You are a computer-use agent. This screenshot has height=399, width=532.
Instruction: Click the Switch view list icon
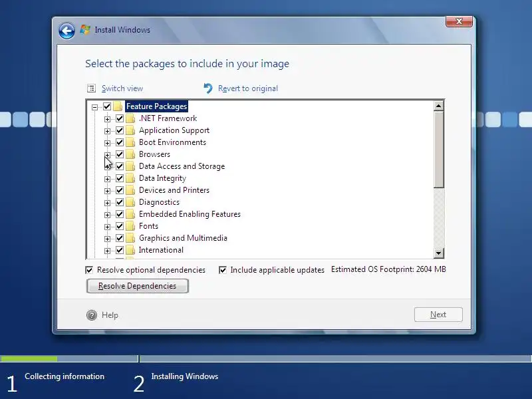pos(91,88)
